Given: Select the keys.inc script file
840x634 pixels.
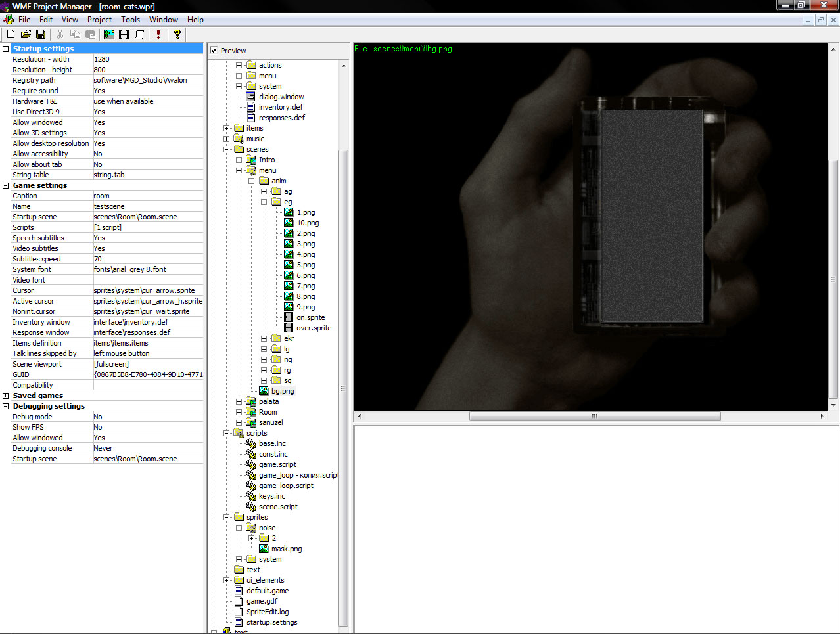Looking at the screenshot, I should coord(272,496).
